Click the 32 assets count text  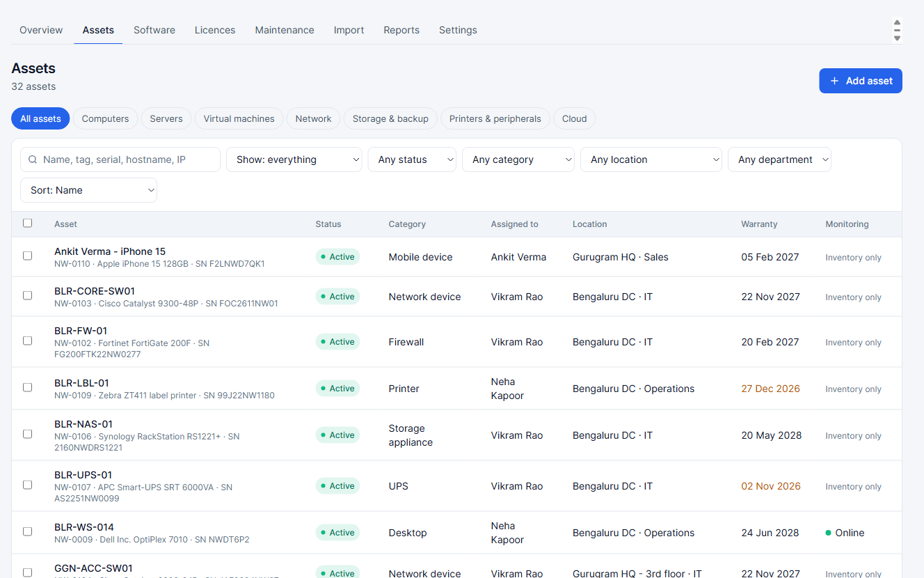click(x=34, y=86)
